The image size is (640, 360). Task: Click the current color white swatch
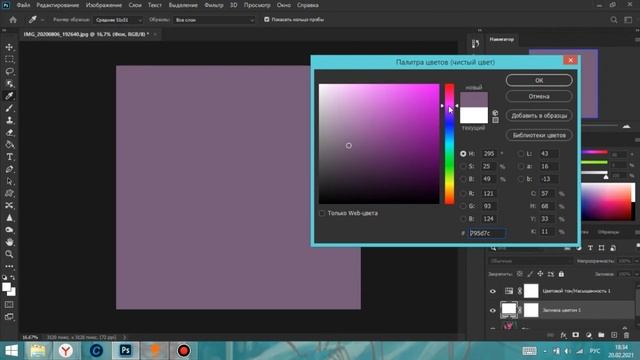[x=474, y=115]
